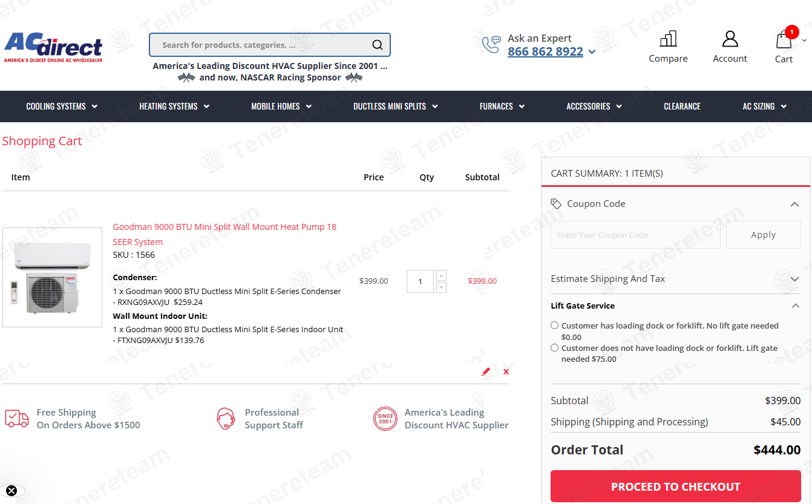This screenshot has height=504, width=812.
Task: Click Proceed to Checkout button
Action: click(x=675, y=486)
